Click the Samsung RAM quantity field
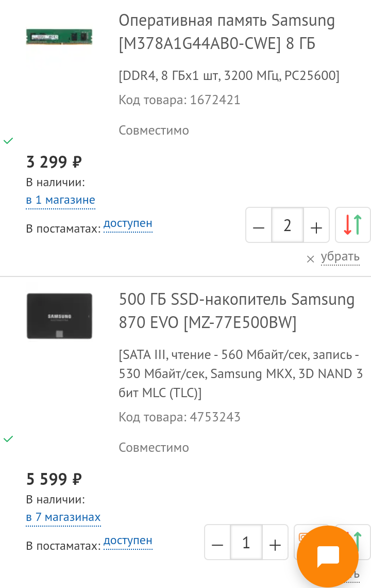This screenshot has width=371, height=588. [x=287, y=225]
